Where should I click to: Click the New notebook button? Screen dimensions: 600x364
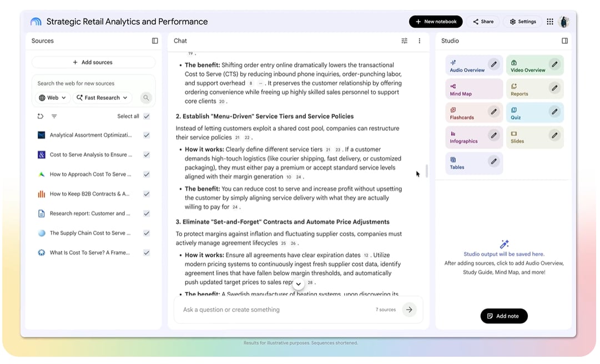(436, 22)
